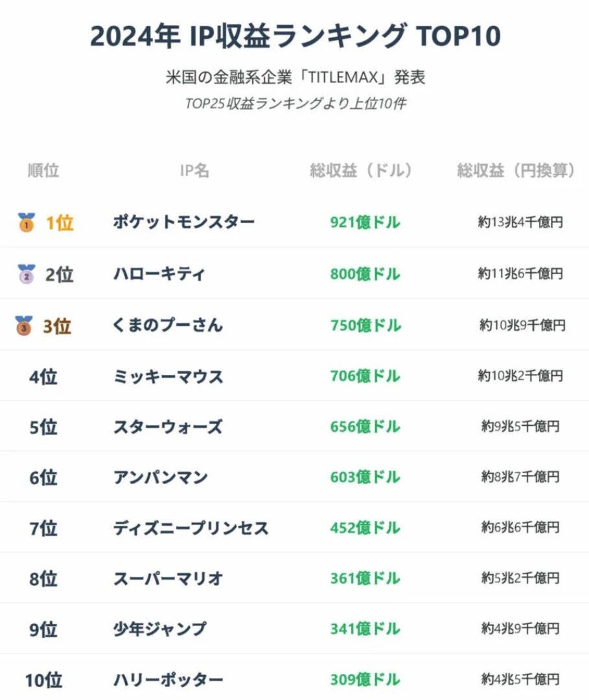Screen dimensions: 589x700
Task: Click the 総収益(ドル) column header
Action: pyautogui.click(x=361, y=170)
